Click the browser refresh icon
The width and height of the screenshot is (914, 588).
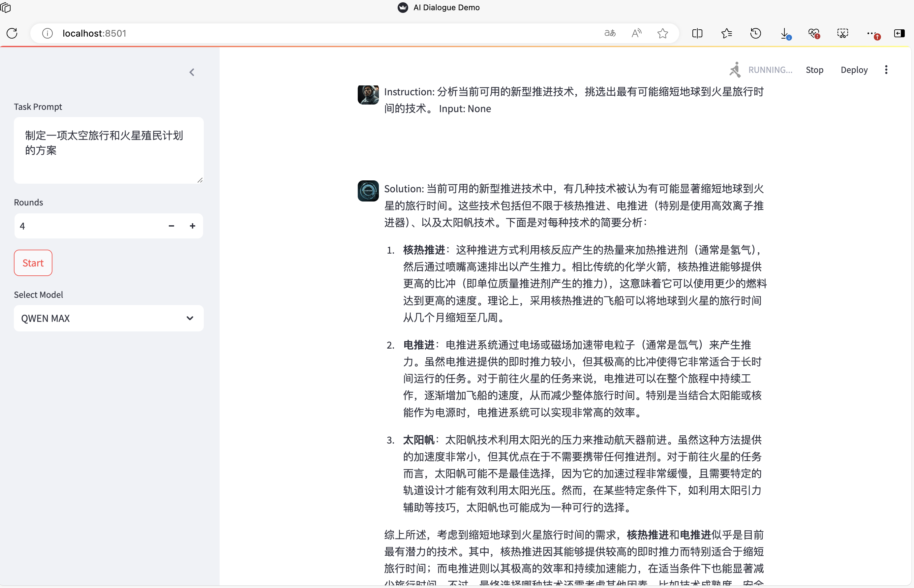12,33
